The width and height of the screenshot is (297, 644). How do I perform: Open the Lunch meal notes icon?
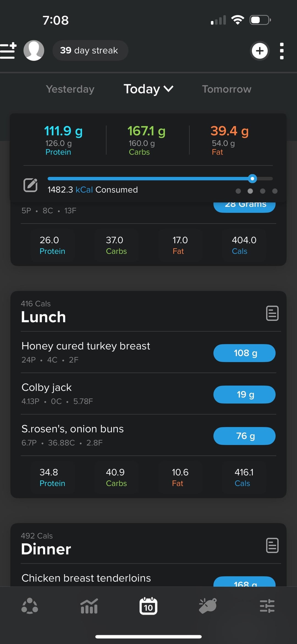click(x=272, y=313)
